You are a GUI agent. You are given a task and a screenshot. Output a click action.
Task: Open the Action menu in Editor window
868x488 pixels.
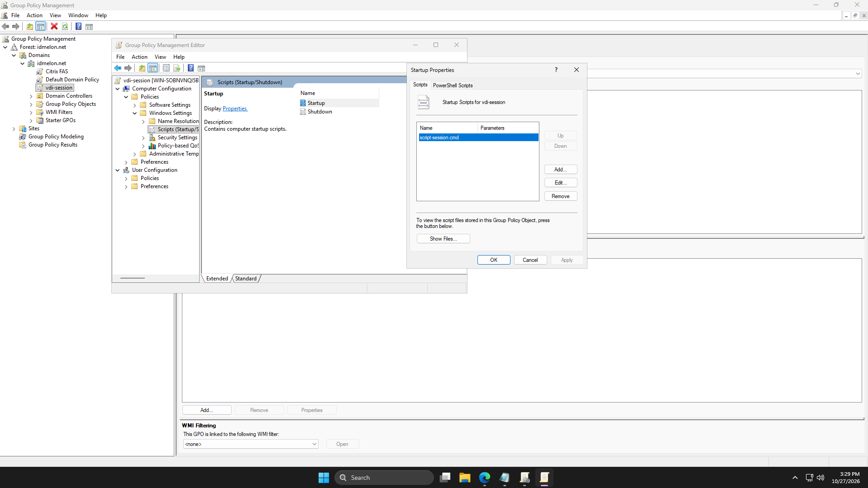tap(139, 57)
